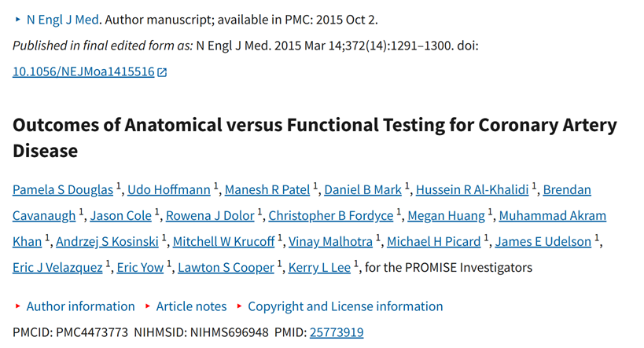The width and height of the screenshot is (644, 348).
Task: Open author Lawton S Cooper
Action: point(226,267)
